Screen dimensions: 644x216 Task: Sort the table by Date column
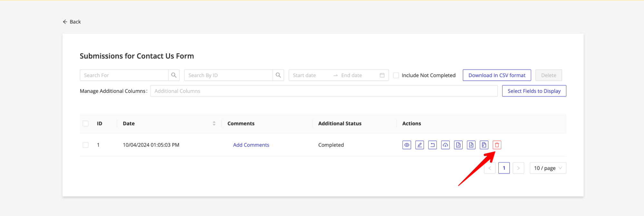214,123
